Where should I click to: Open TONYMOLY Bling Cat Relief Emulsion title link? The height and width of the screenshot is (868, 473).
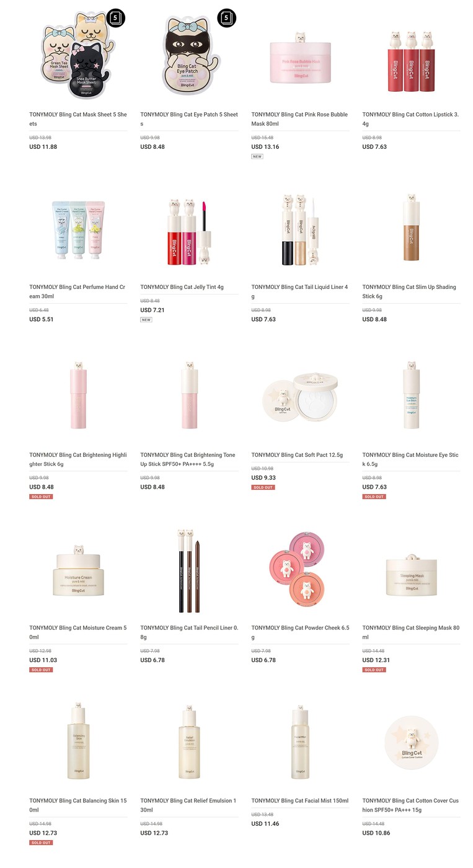(188, 805)
